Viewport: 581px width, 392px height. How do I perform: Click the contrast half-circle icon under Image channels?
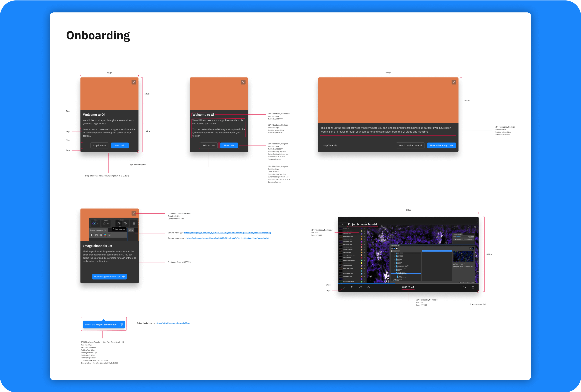pyautogui.click(x=92, y=235)
